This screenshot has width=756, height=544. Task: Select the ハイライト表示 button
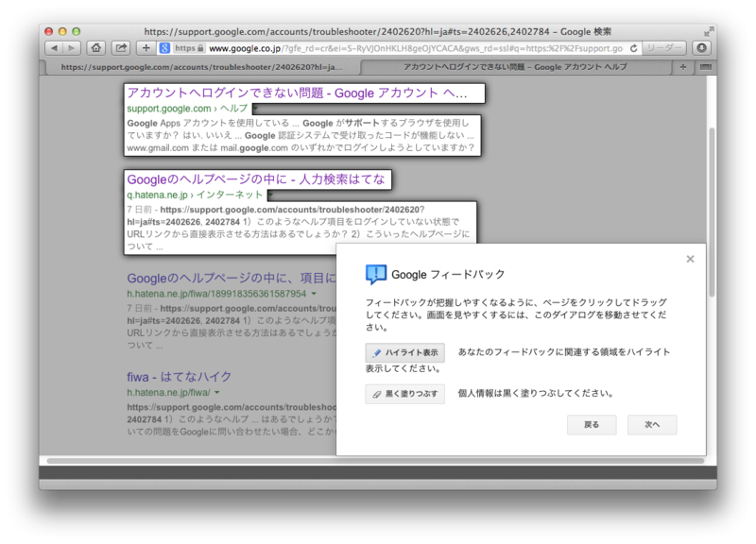pos(405,352)
